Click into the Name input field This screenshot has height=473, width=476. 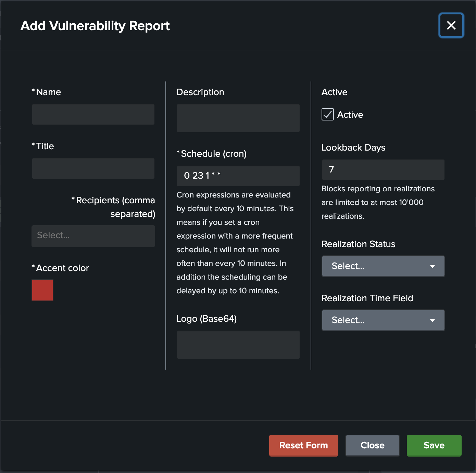point(93,114)
